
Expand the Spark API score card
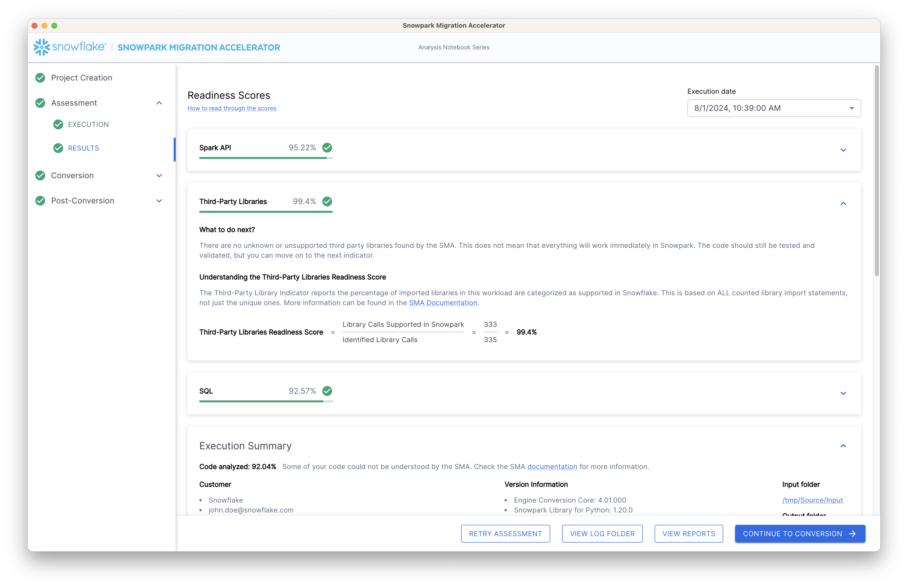pyautogui.click(x=843, y=150)
